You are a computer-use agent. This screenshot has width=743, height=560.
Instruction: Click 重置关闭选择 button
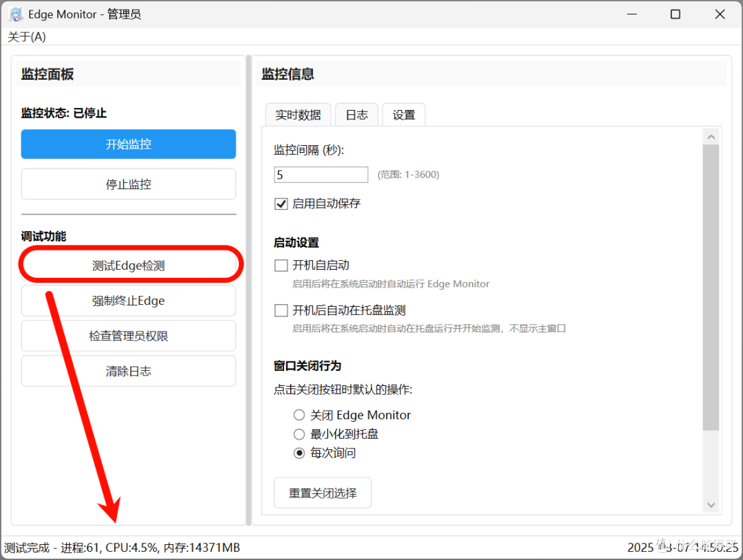point(323,493)
